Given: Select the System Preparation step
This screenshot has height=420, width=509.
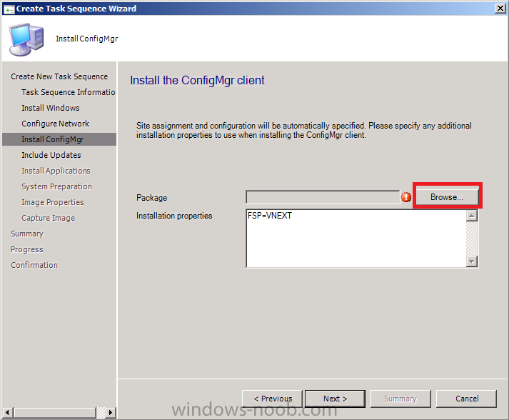Looking at the screenshot, I should (x=56, y=186).
